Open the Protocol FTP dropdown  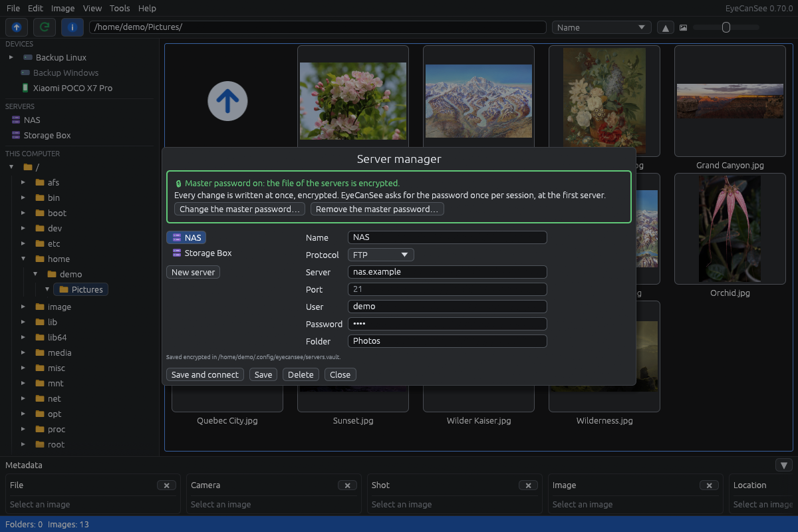[381, 255]
